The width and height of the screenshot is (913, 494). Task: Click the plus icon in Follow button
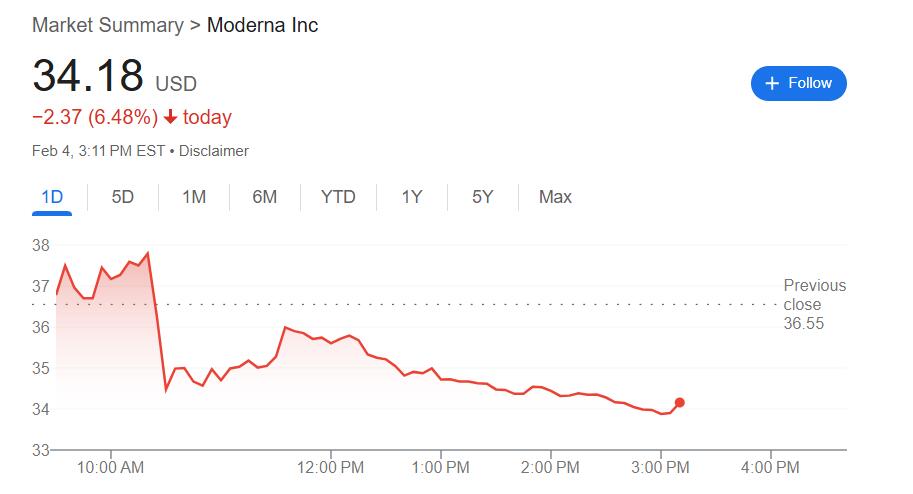[x=771, y=84]
